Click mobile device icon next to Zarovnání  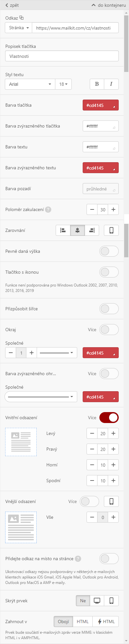[x=111, y=230]
